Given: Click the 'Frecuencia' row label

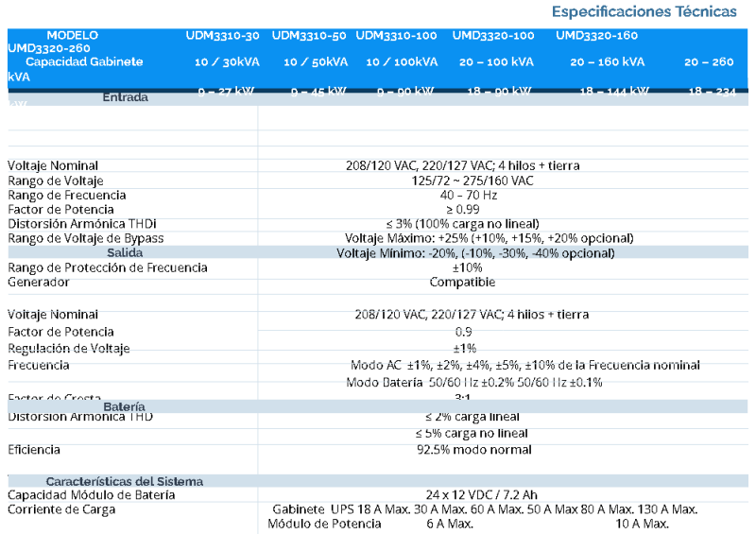Looking at the screenshot, I should [38, 366].
